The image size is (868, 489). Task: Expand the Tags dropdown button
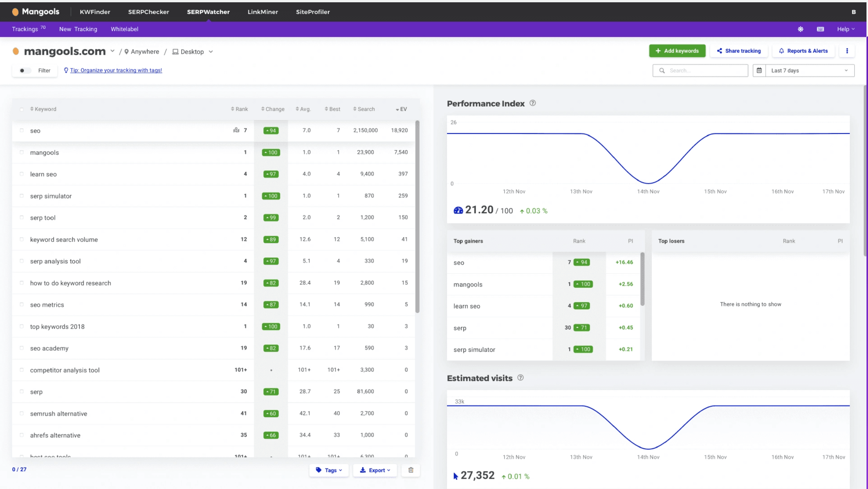point(329,470)
